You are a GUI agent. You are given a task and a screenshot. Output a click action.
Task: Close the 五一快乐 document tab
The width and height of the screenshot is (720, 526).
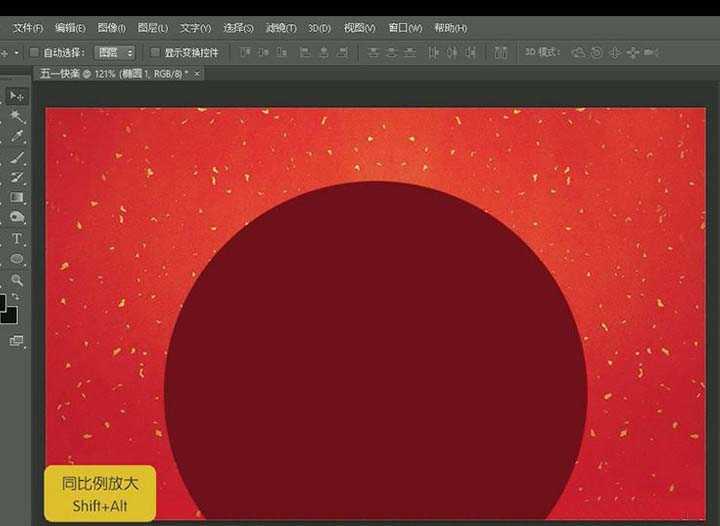[x=197, y=74]
